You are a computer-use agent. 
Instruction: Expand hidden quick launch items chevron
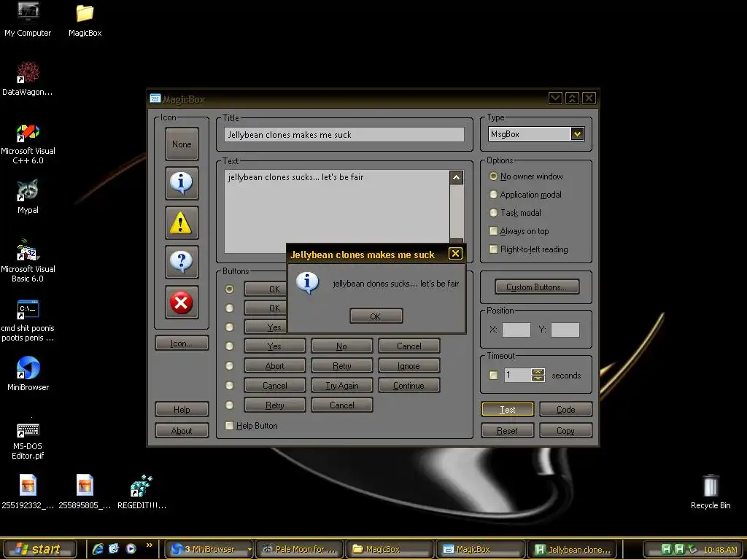pyautogui.click(x=149, y=545)
